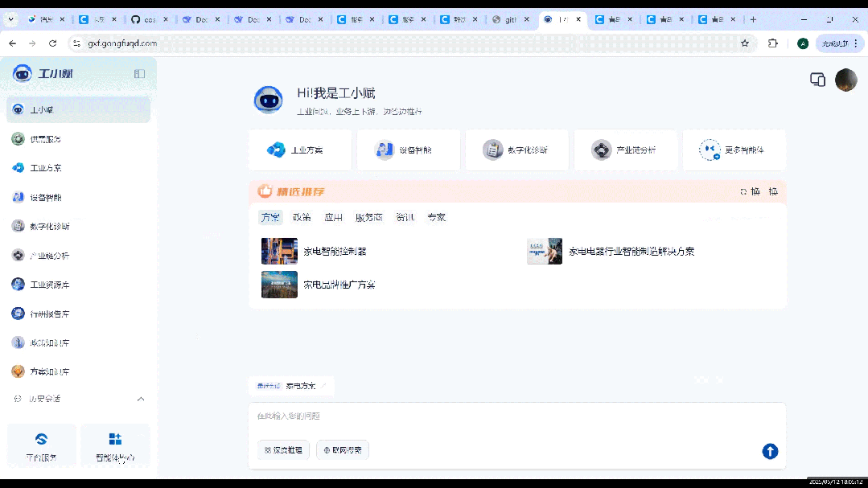Close the active browser tab
The image size is (868, 488).
tap(578, 19)
